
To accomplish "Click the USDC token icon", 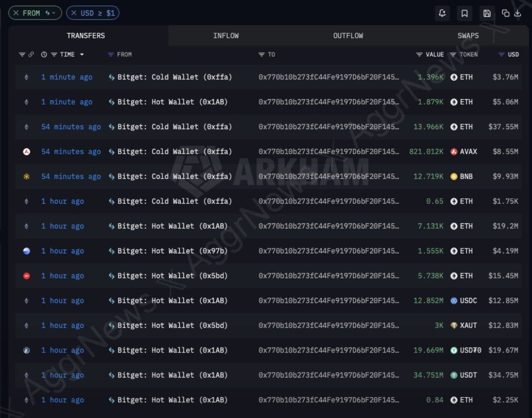I will (454, 301).
